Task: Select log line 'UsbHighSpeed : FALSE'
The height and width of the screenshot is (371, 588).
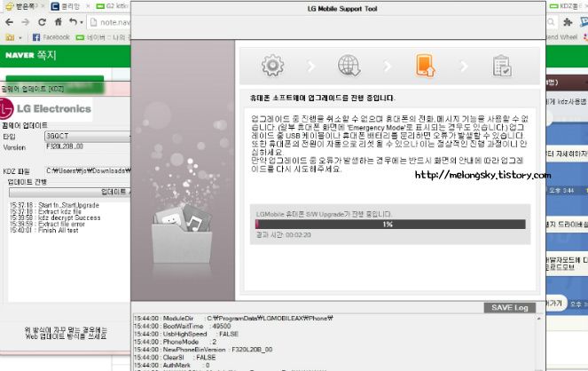Action: pyautogui.click(x=186, y=334)
